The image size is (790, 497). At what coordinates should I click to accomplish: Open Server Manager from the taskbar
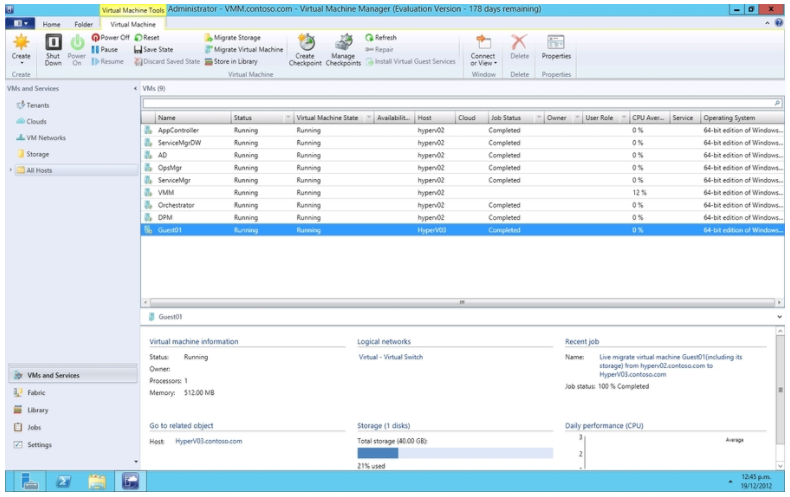tap(30, 481)
